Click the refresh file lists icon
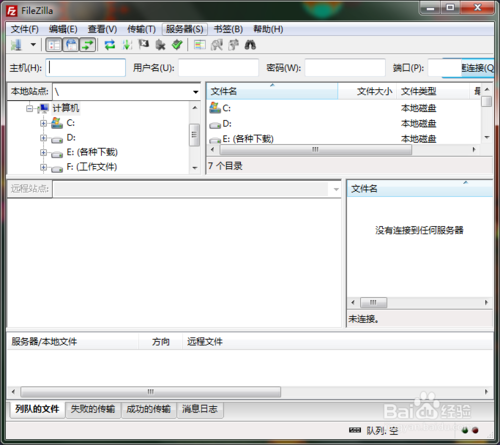This screenshot has height=445, width=500. (x=110, y=45)
